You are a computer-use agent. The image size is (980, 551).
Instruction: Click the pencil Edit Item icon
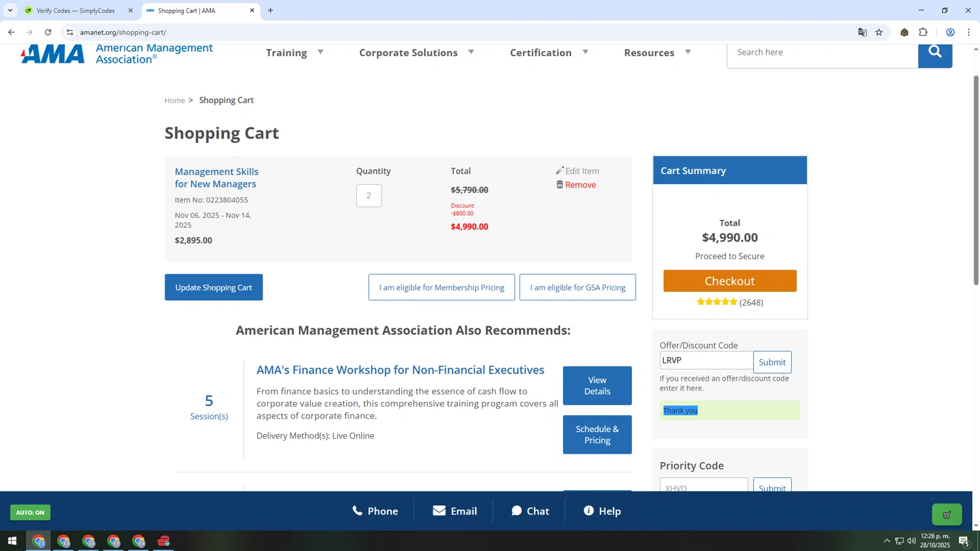[560, 171]
